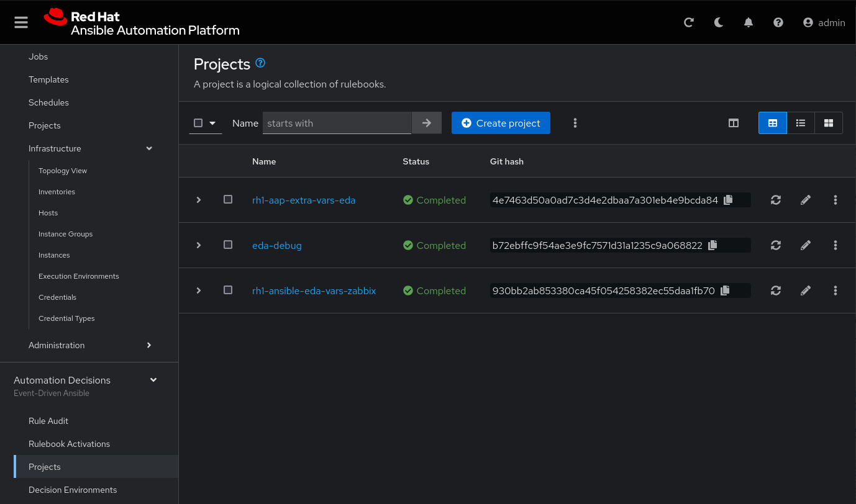Edit the rh1-ansible-eda-vars-zabbix project
856x504 pixels.
click(x=806, y=290)
